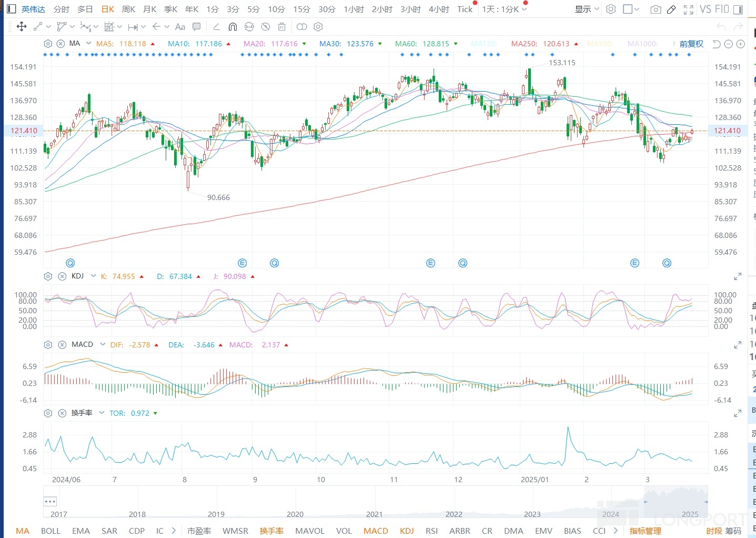The image size is (756, 538).
Task: Click the 2021 area on timeline navigator
Action: tap(374, 514)
